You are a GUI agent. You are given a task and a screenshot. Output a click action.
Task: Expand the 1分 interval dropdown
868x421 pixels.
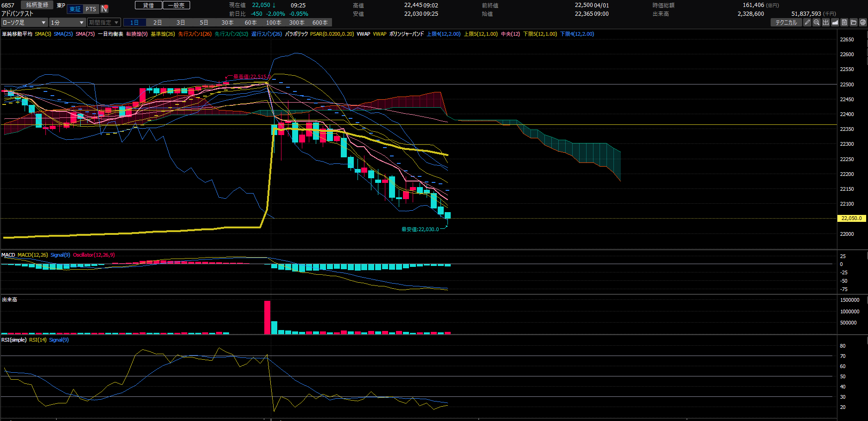point(67,22)
